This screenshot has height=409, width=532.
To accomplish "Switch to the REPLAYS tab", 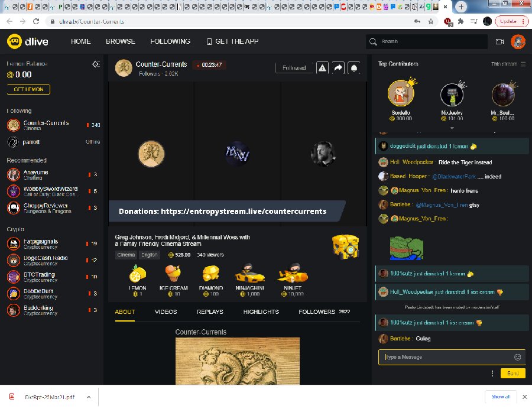I will [x=210, y=311].
